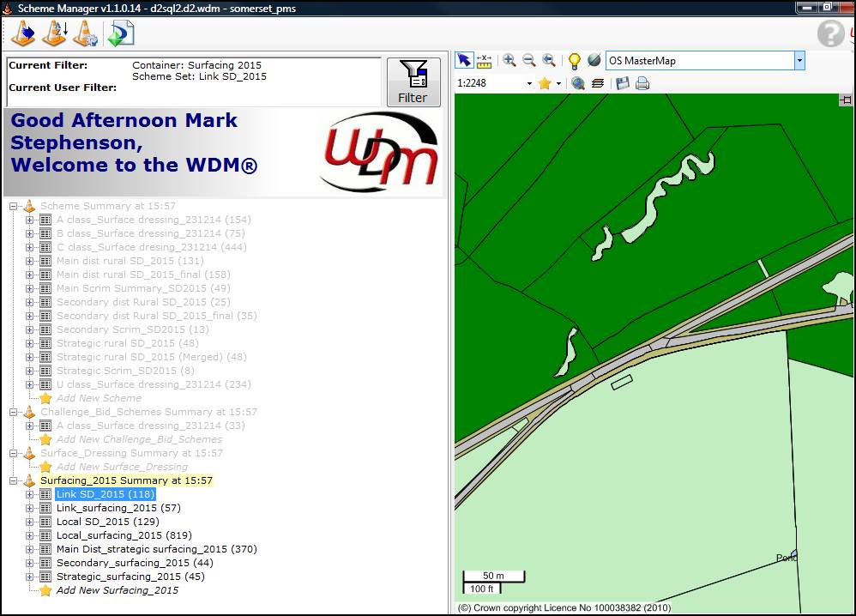Select Main Dist_strategic surfacing_2015 (370) item
The image size is (856, 616).
tap(156, 549)
